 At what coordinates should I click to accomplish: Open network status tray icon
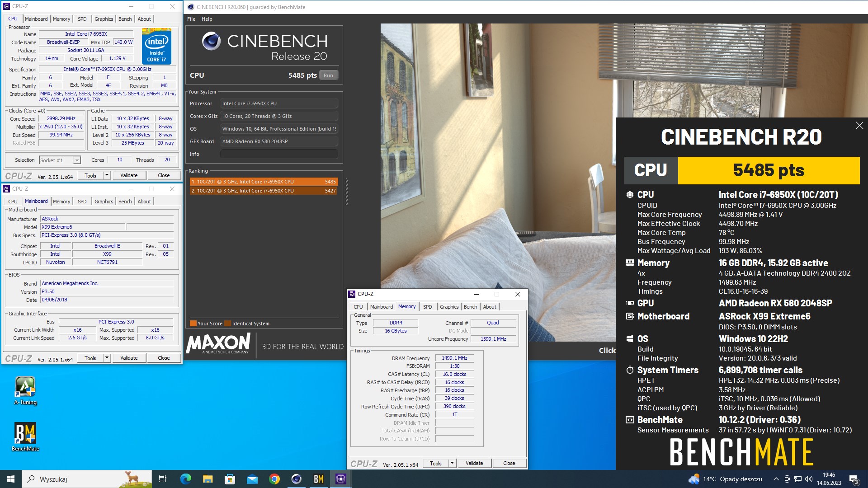[798, 479]
